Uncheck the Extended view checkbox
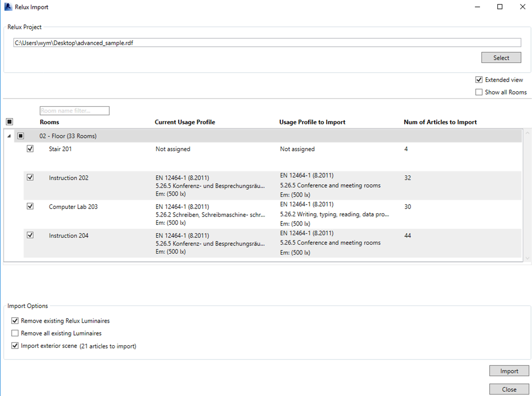The height and width of the screenshot is (396, 532). coord(479,80)
